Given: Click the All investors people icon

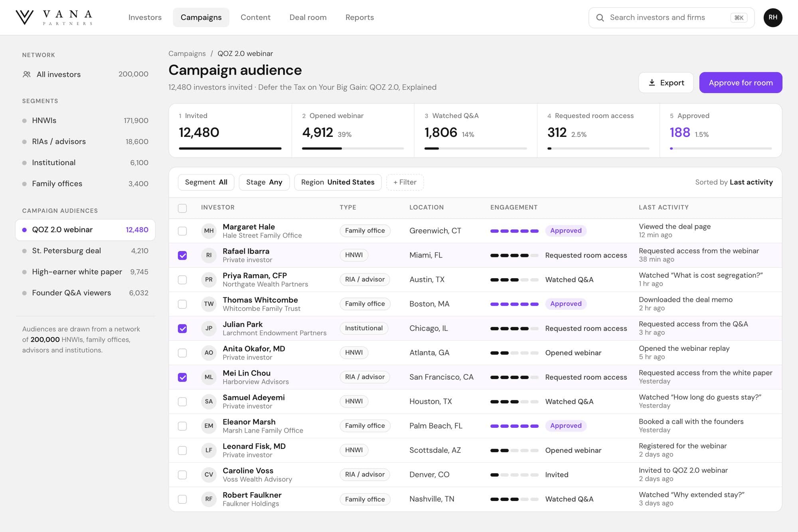Looking at the screenshot, I should tap(27, 74).
